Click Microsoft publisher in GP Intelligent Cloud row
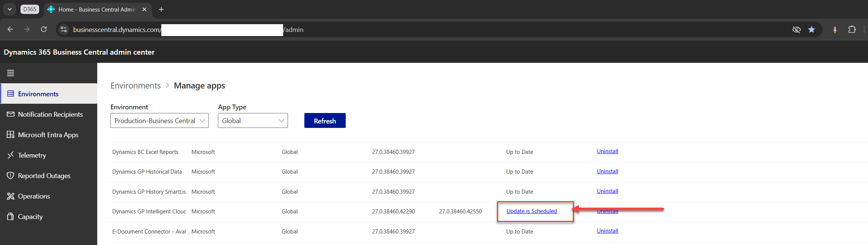The width and height of the screenshot is (868, 245). pyautogui.click(x=203, y=212)
